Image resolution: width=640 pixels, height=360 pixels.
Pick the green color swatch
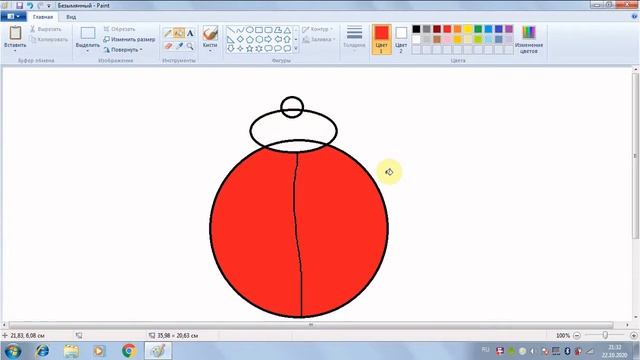pyautogui.click(x=478, y=29)
